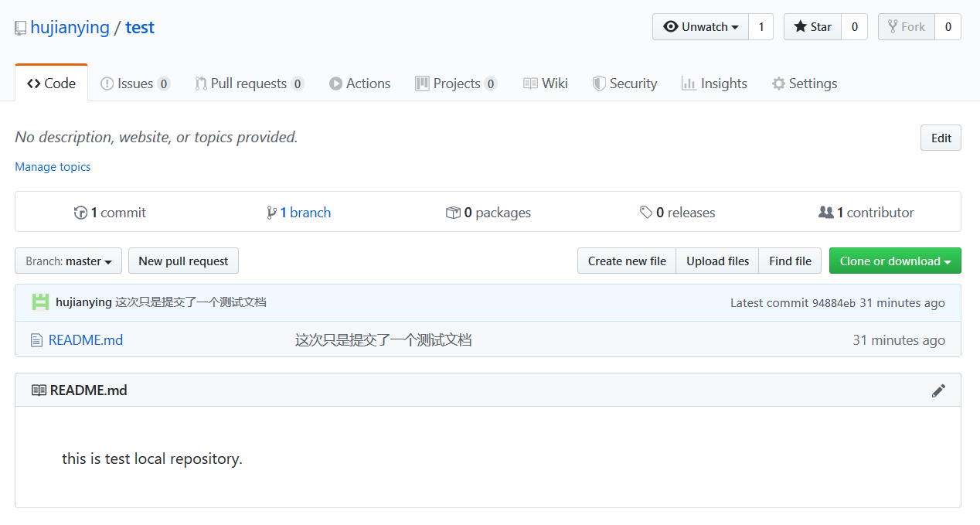Screen dimensions: 980x525
Task: Open the commit hash 94884eb
Action: click(833, 303)
